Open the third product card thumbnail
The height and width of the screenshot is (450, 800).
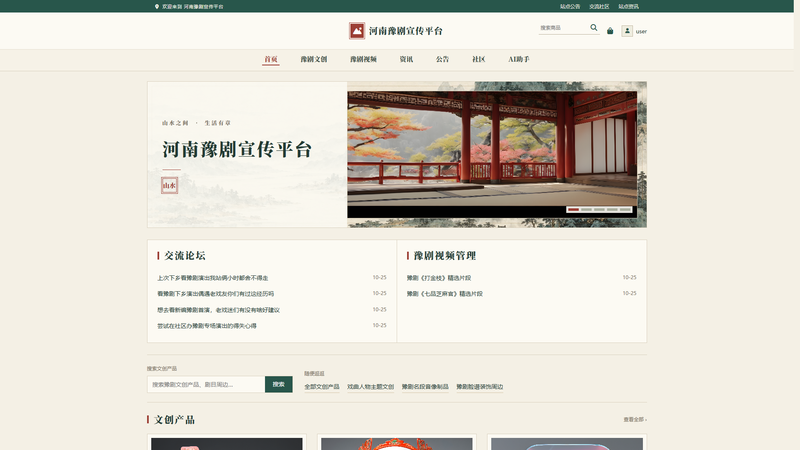[567, 443]
